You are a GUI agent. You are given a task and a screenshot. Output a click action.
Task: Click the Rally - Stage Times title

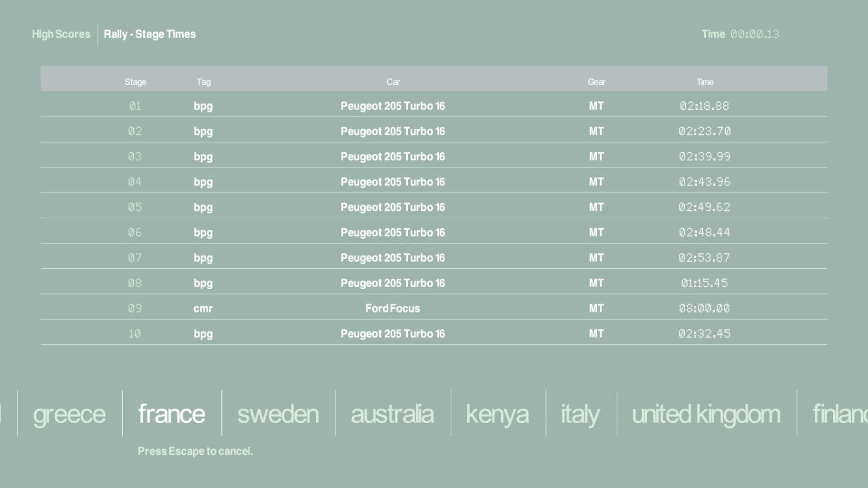[x=150, y=34]
